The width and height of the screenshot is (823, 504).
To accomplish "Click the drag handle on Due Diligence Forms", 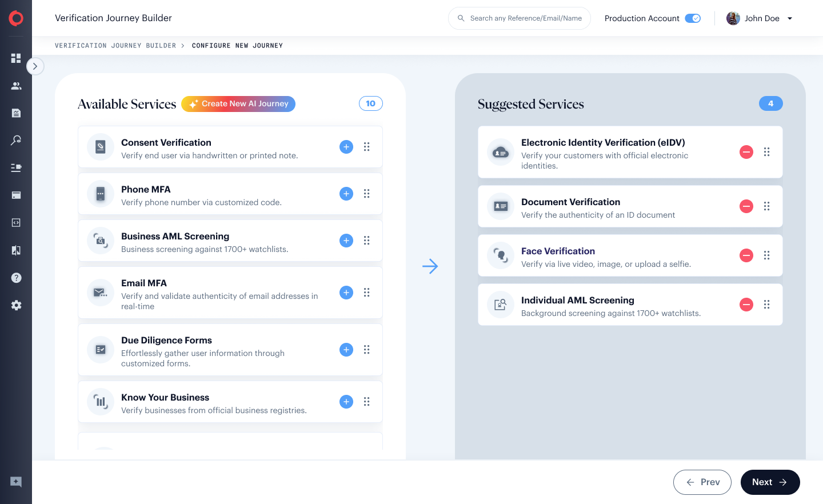I will click(367, 350).
